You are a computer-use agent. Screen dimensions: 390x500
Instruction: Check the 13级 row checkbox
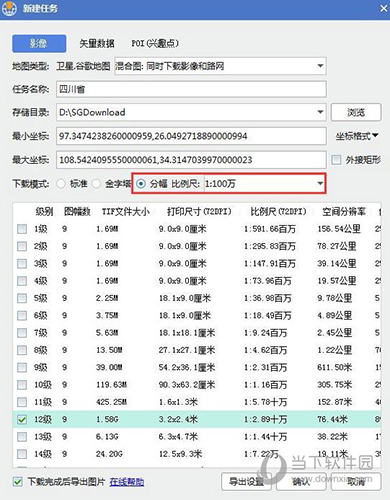[22, 436]
